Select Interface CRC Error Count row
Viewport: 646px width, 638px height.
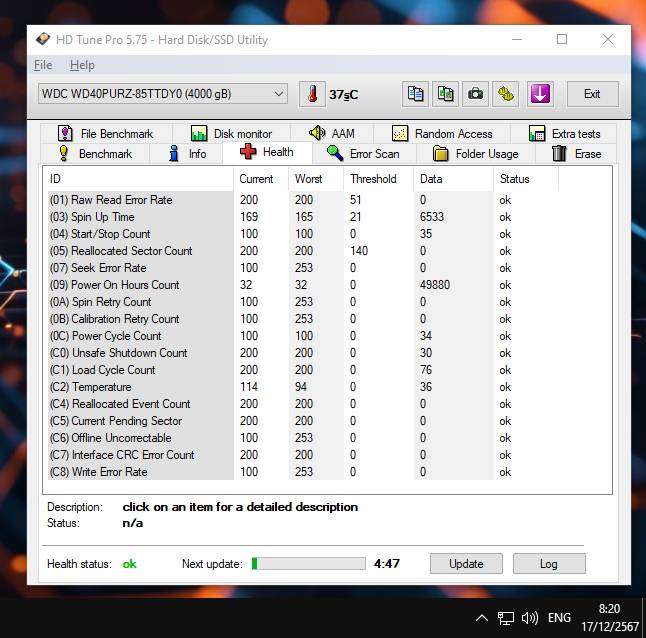pos(303,455)
